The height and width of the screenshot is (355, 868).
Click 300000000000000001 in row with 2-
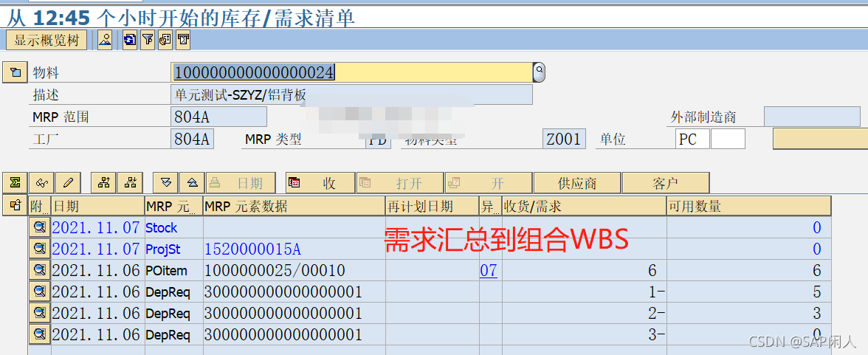click(x=283, y=314)
